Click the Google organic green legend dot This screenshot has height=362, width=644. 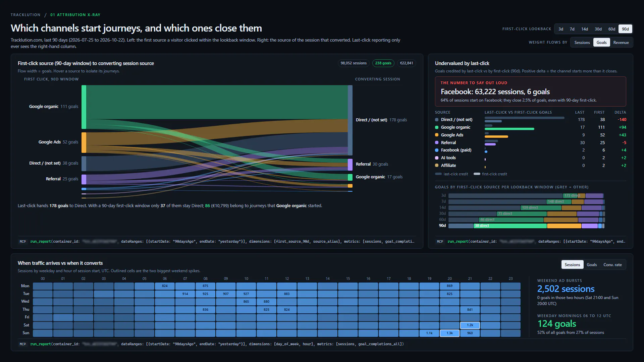click(x=437, y=127)
